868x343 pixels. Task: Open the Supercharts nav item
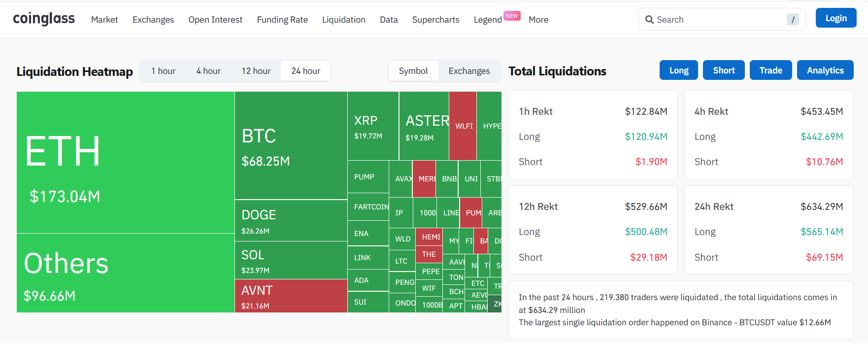[x=435, y=20]
